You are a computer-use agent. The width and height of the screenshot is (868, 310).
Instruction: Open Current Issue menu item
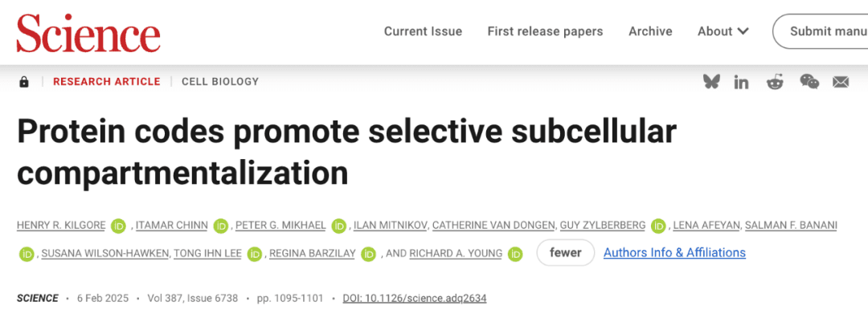coord(423,31)
